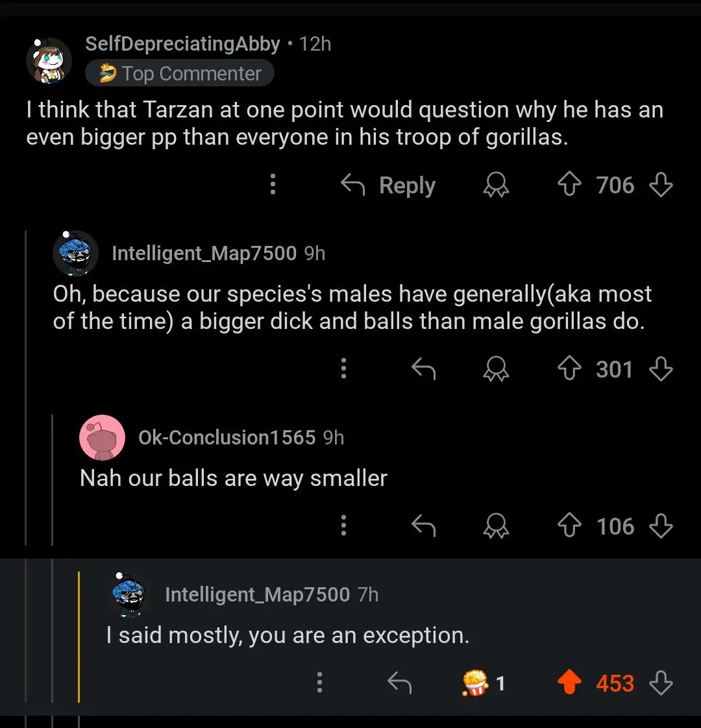Downvote the comment with 706 points
Viewport: 701px width, 728px height.
pyautogui.click(x=661, y=186)
